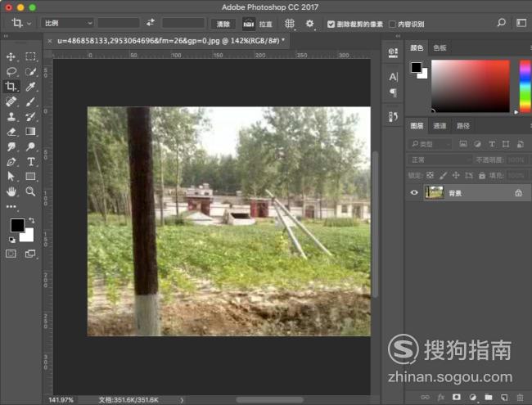Enable Content-Aware checkbox

[x=393, y=24]
